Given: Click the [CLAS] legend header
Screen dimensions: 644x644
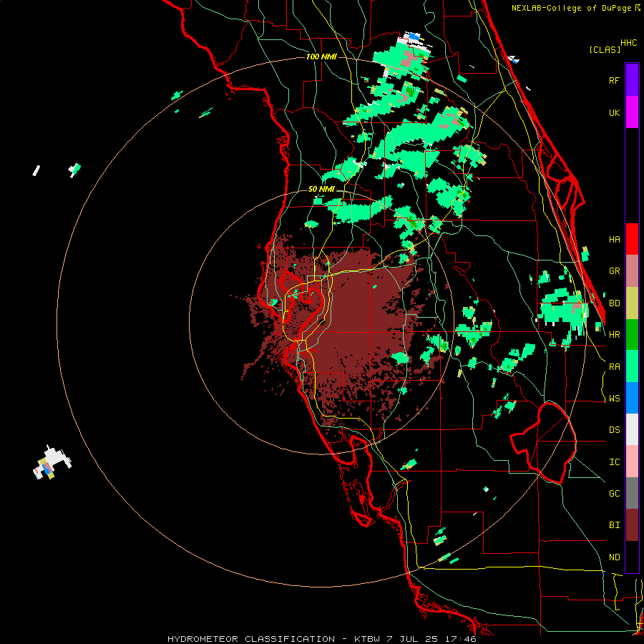Looking at the screenshot, I should [x=605, y=49].
